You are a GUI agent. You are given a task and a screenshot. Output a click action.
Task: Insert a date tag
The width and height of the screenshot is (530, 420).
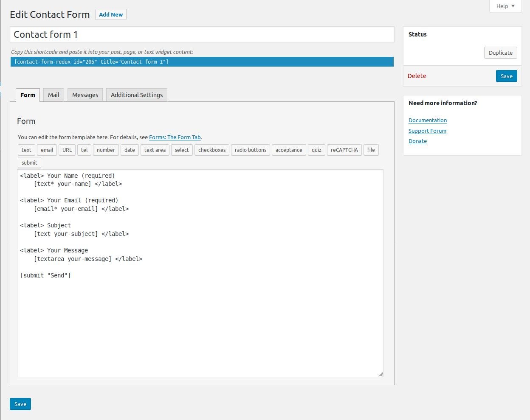coord(130,150)
